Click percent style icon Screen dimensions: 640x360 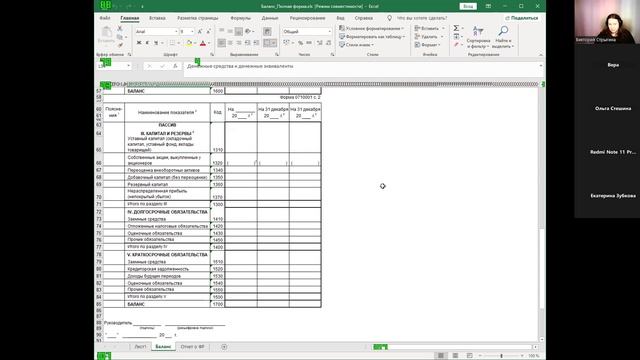tap(300, 43)
